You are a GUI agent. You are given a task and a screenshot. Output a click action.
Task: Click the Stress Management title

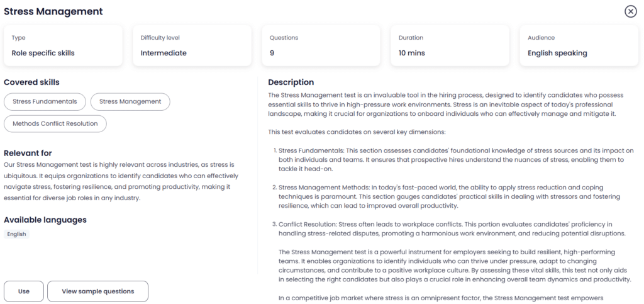point(53,11)
